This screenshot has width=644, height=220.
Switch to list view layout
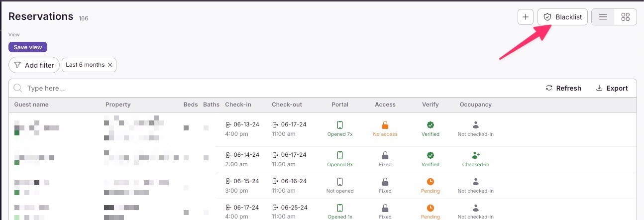click(603, 17)
